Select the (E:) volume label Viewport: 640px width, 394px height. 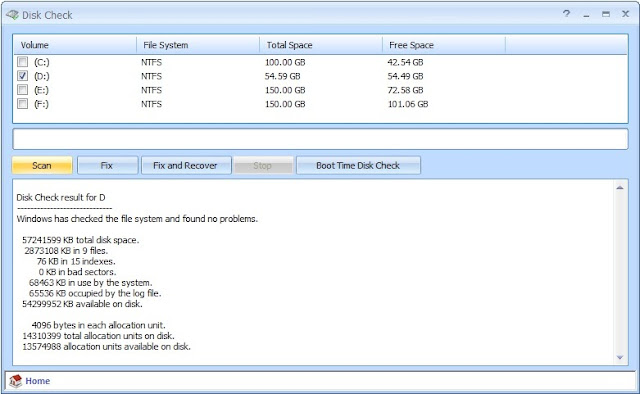(41, 90)
